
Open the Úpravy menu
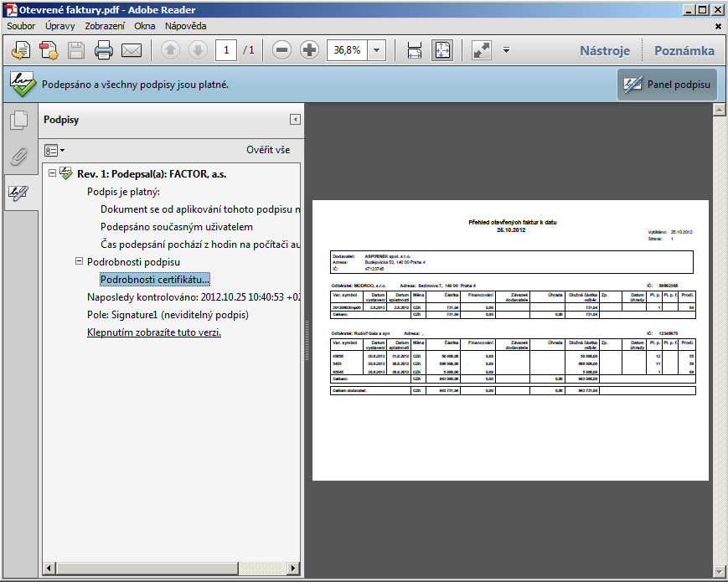click(59, 26)
